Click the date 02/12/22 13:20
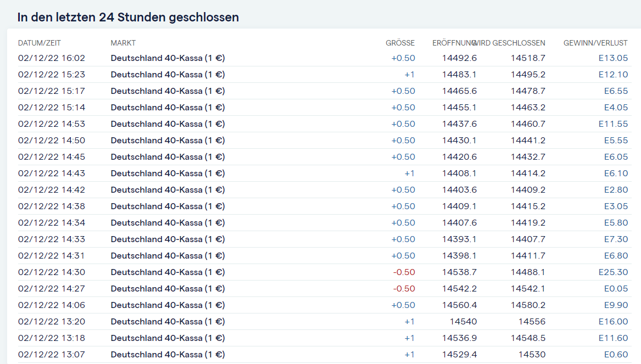The height and width of the screenshot is (364, 641). click(x=52, y=322)
